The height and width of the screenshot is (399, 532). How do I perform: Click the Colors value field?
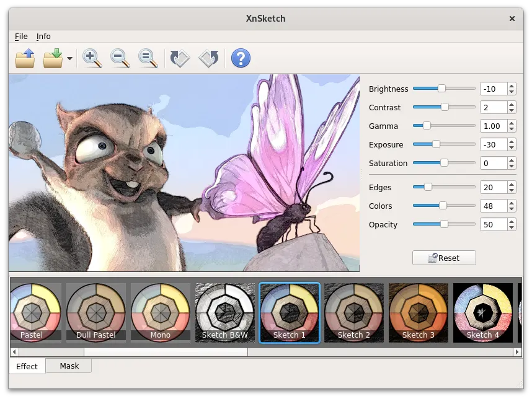pos(494,206)
